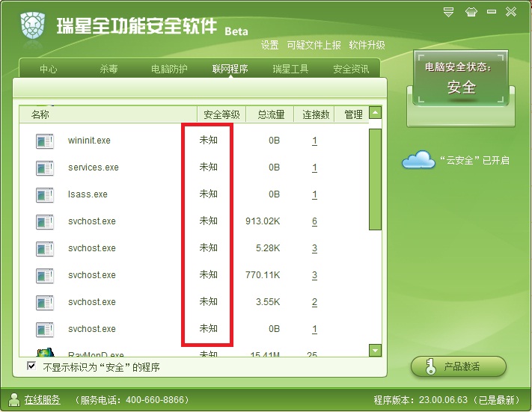Open connection count 1 for wininit.exe
The height and width of the screenshot is (412, 532).
coord(314,141)
